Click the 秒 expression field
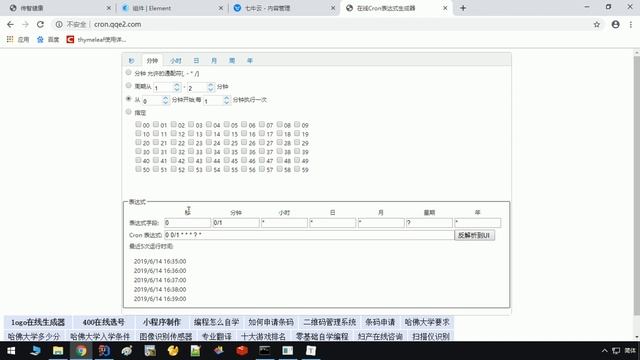This screenshot has height=360, width=640. click(188, 222)
